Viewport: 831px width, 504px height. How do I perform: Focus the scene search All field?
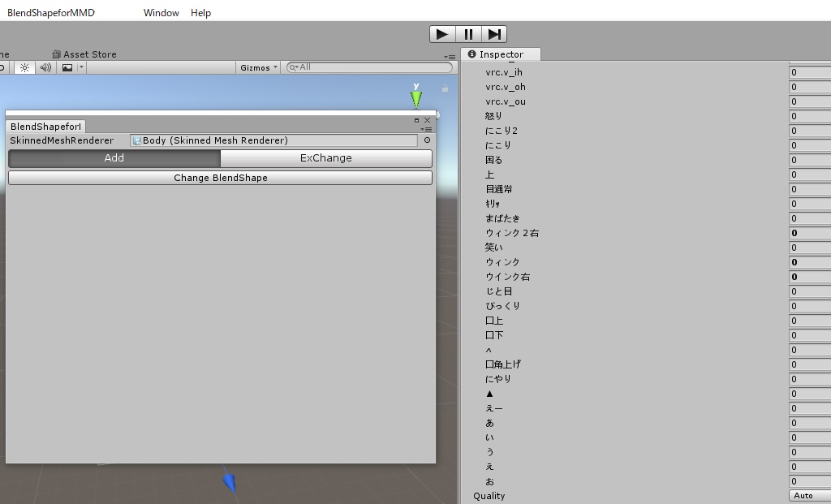(x=369, y=67)
